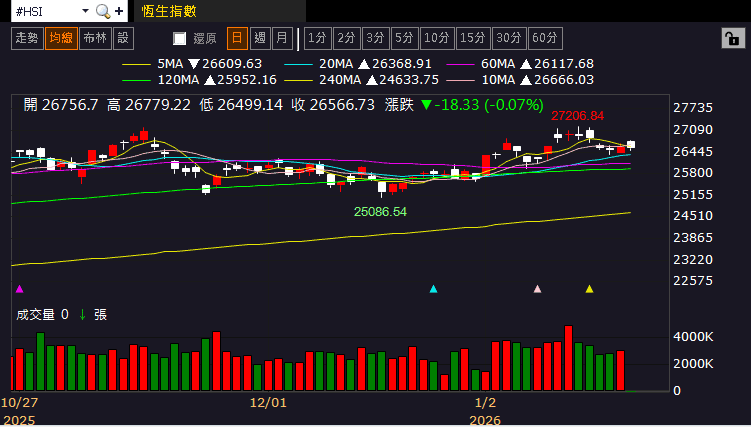This screenshot has width=751, height=427.
Task: Click the cyan triangle marker below chart
Action: (433, 289)
